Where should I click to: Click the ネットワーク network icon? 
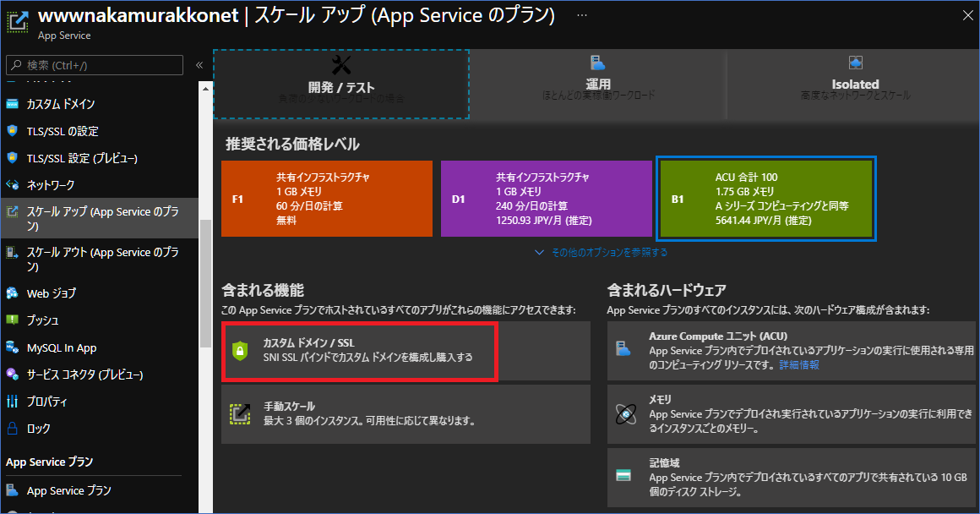(x=13, y=184)
